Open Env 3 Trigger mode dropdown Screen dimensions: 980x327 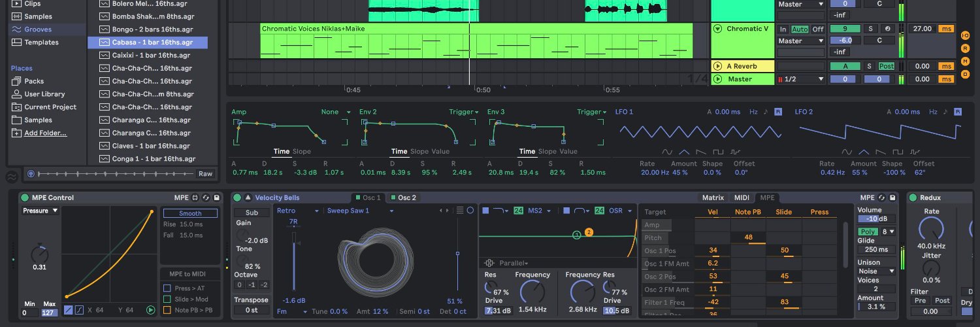coord(592,112)
